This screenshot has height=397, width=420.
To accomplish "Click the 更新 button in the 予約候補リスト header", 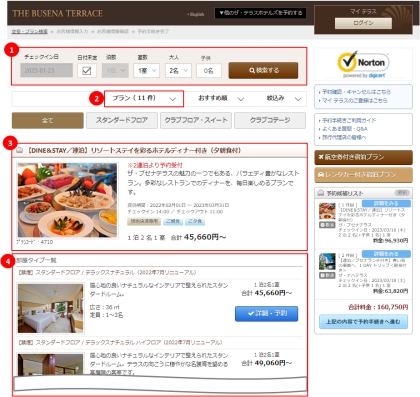I will (402, 193).
